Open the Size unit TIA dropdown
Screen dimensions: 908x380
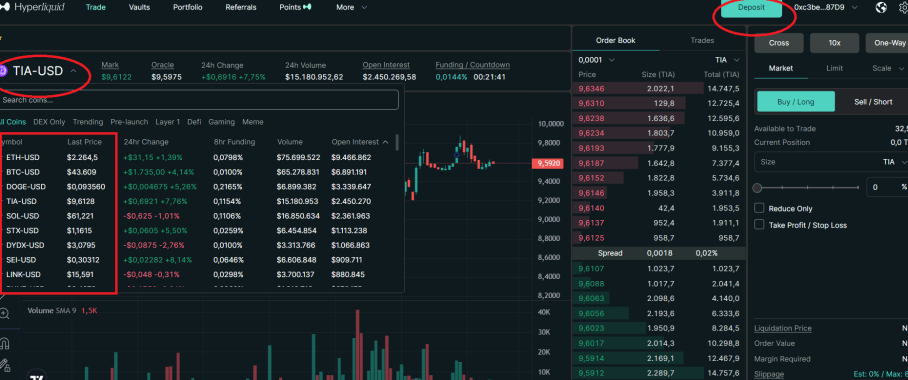[x=895, y=162]
